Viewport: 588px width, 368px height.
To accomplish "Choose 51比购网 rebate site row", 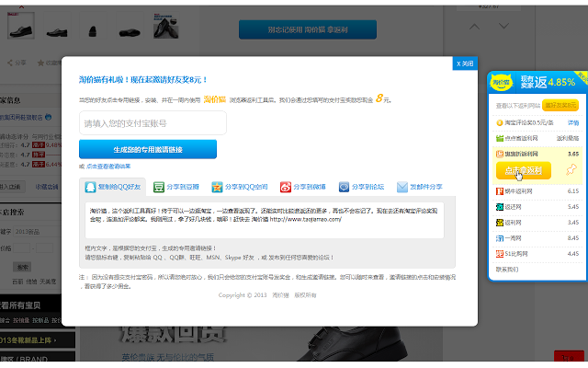I will [x=537, y=254].
